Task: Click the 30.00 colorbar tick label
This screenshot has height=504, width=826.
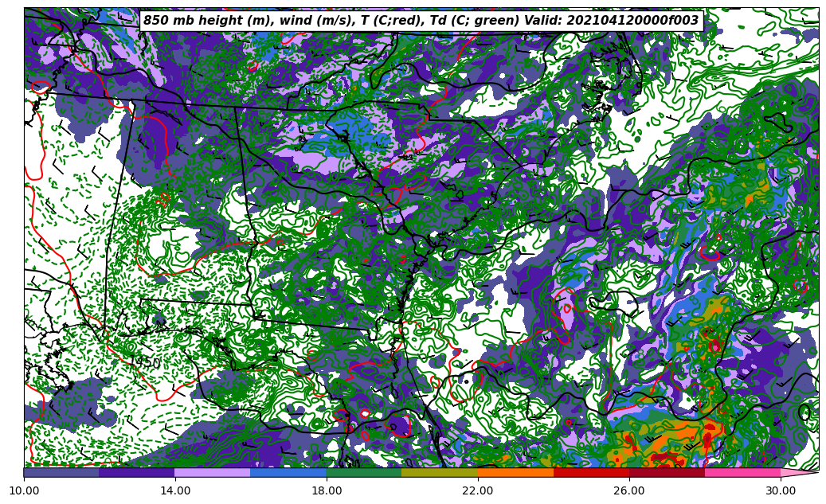Action: tap(781, 490)
